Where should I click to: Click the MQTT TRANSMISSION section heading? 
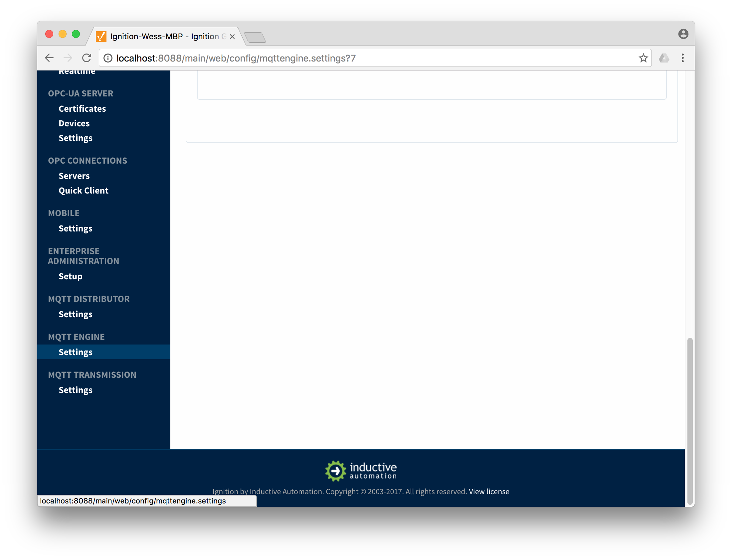pyautogui.click(x=92, y=375)
